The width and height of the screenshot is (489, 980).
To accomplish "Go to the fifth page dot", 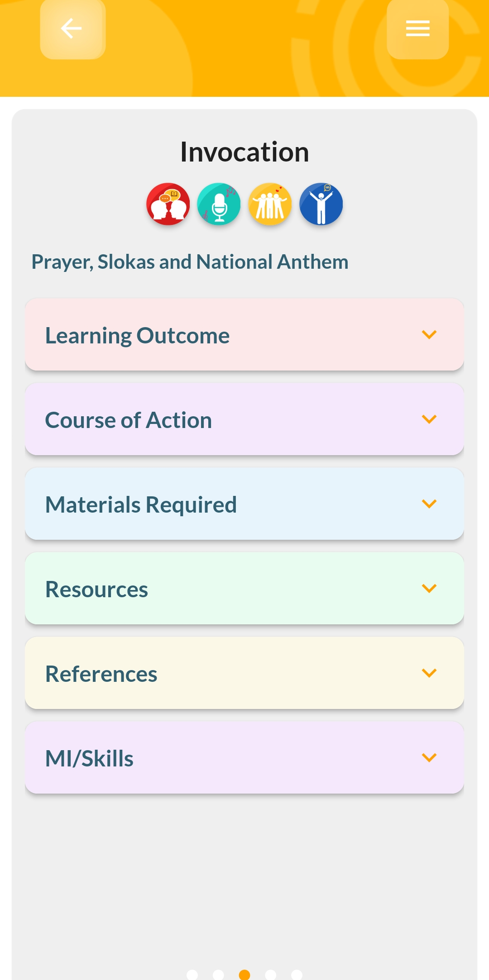I will (297, 975).
